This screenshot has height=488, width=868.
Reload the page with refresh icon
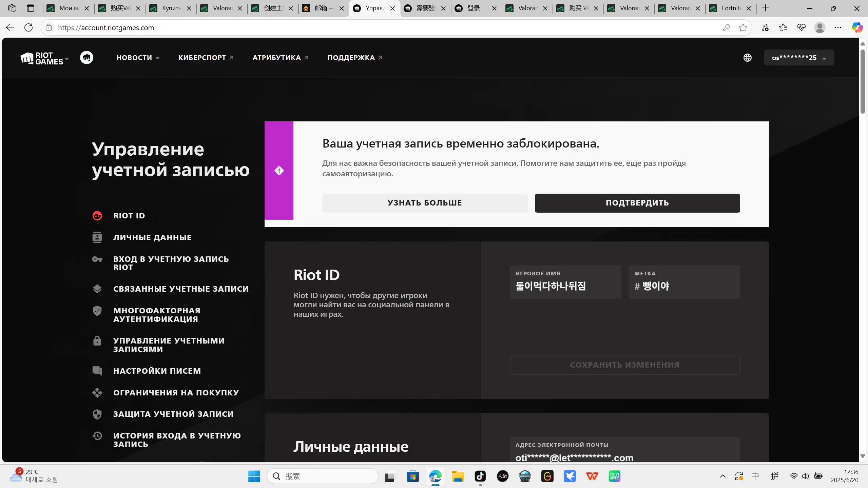point(28,27)
